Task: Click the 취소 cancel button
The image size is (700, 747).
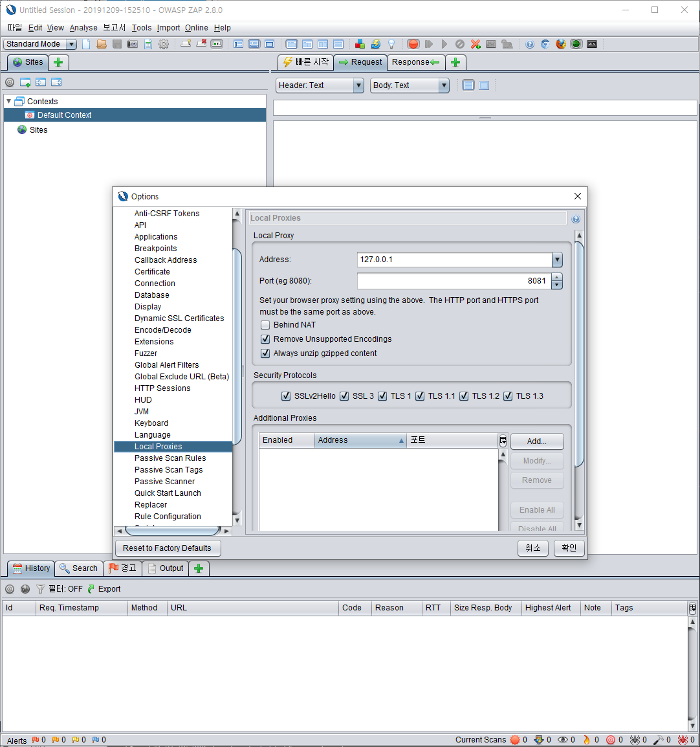Action: click(533, 548)
